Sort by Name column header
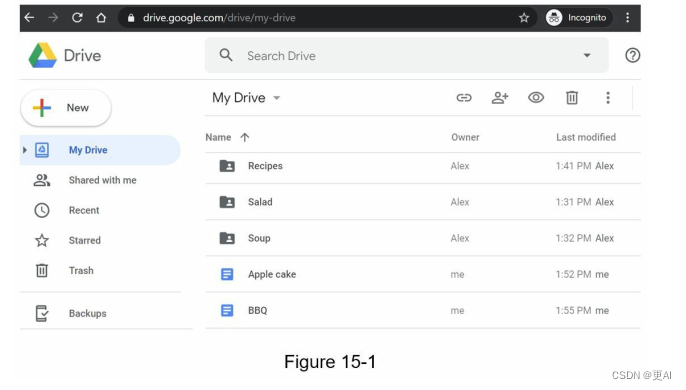 click(218, 137)
